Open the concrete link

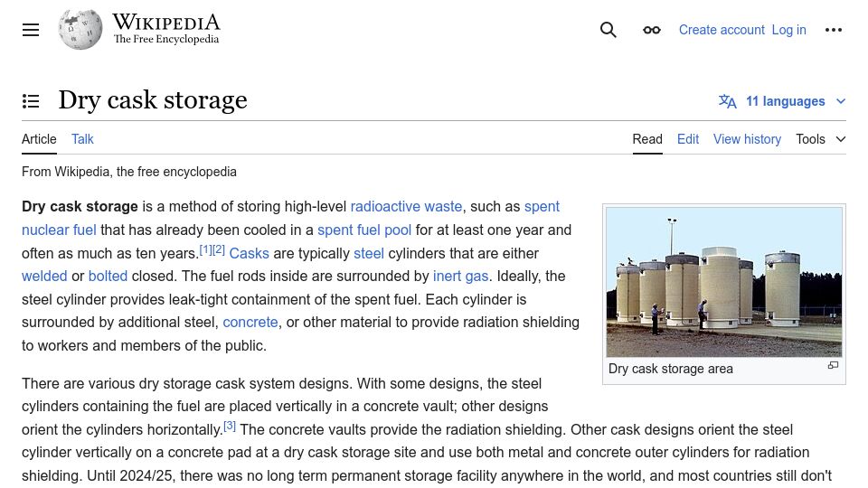[x=250, y=322]
